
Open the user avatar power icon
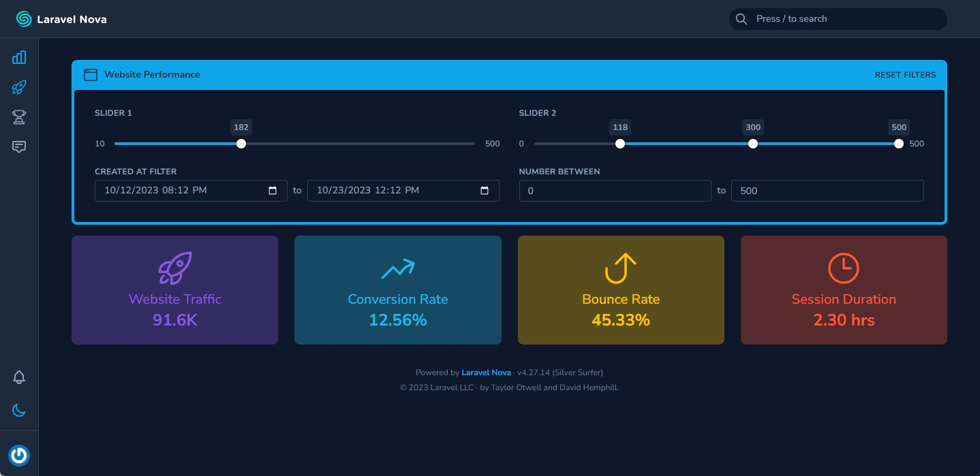point(19,455)
